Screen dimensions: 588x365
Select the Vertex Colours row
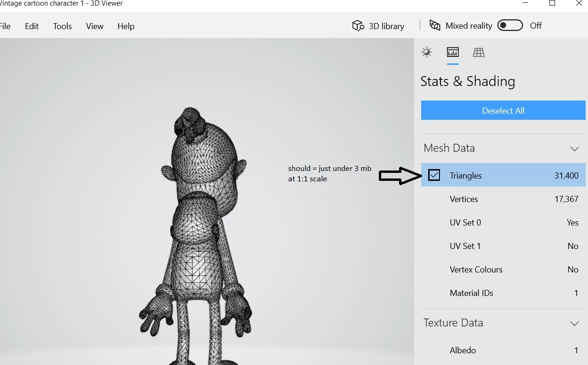(503, 269)
